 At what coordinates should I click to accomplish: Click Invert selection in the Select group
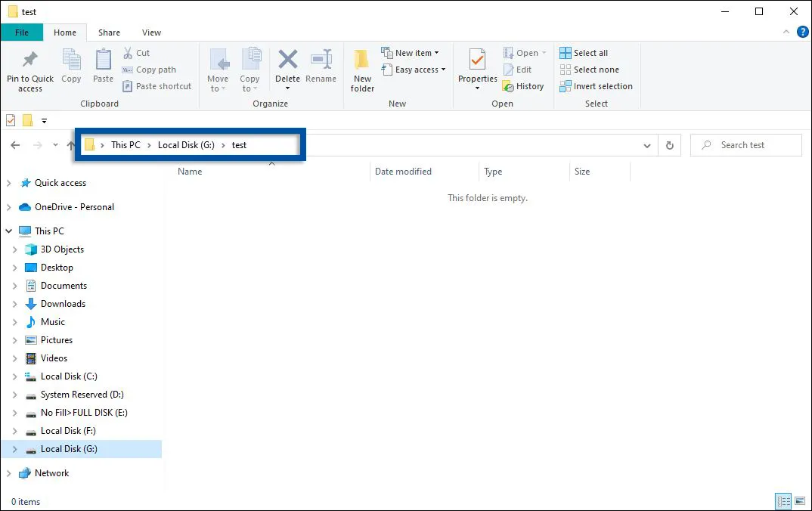click(x=596, y=86)
